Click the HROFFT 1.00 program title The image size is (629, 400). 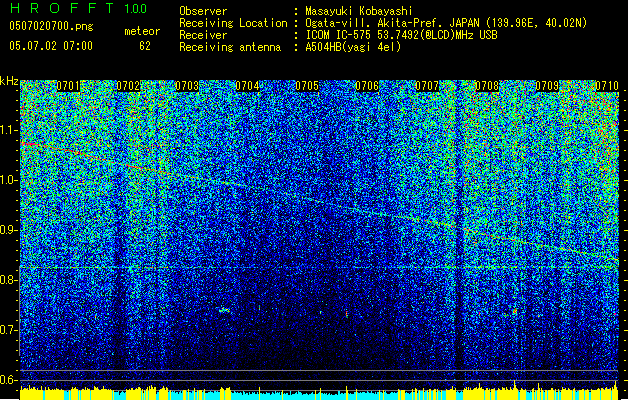78,8
